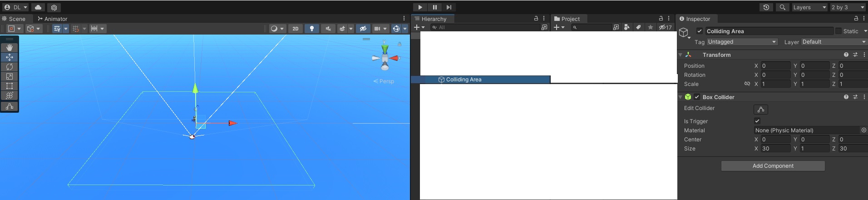868x200 pixels.
Task: Pause the game playback
Action: click(434, 7)
